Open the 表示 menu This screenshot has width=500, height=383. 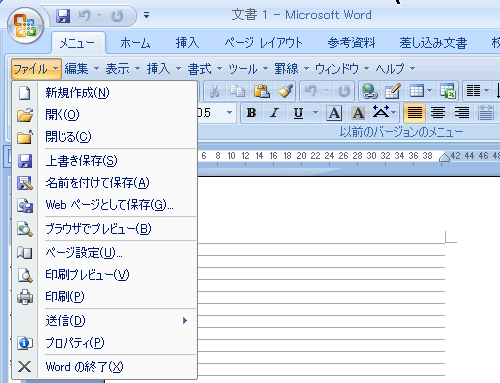(123, 69)
